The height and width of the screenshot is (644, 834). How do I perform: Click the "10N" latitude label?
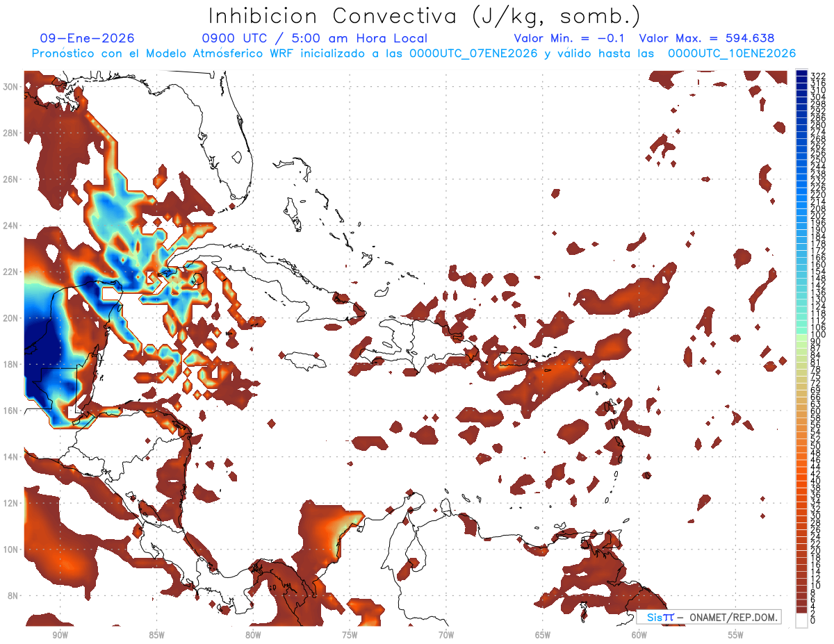(x=12, y=550)
